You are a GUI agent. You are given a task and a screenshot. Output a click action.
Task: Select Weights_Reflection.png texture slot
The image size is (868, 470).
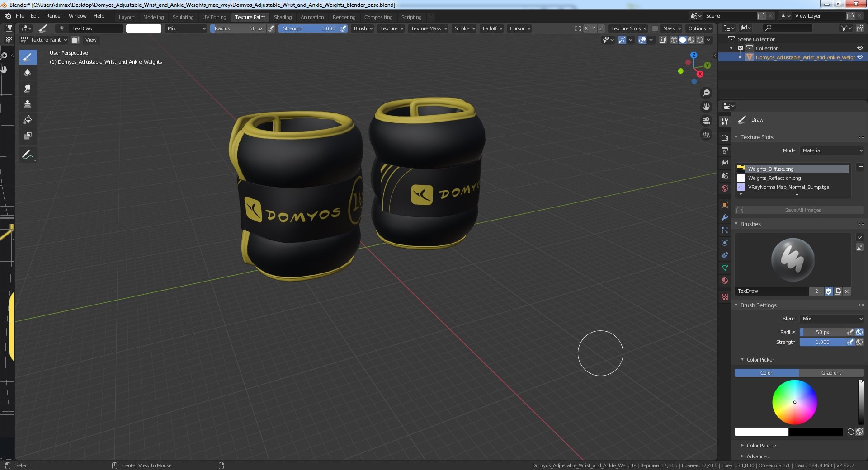pyautogui.click(x=793, y=178)
